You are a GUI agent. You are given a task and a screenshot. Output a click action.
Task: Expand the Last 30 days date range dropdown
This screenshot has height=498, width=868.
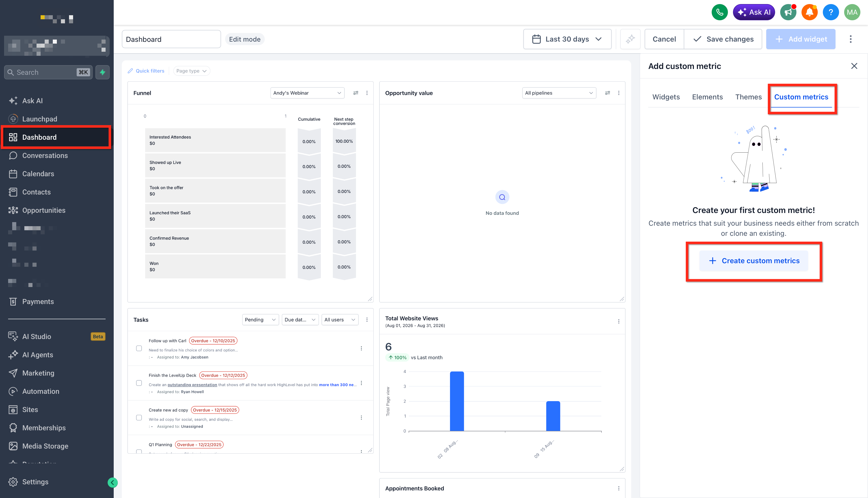(x=567, y=39)
